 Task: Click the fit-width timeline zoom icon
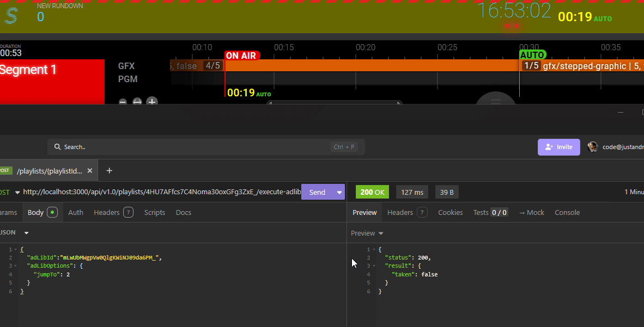137,102
